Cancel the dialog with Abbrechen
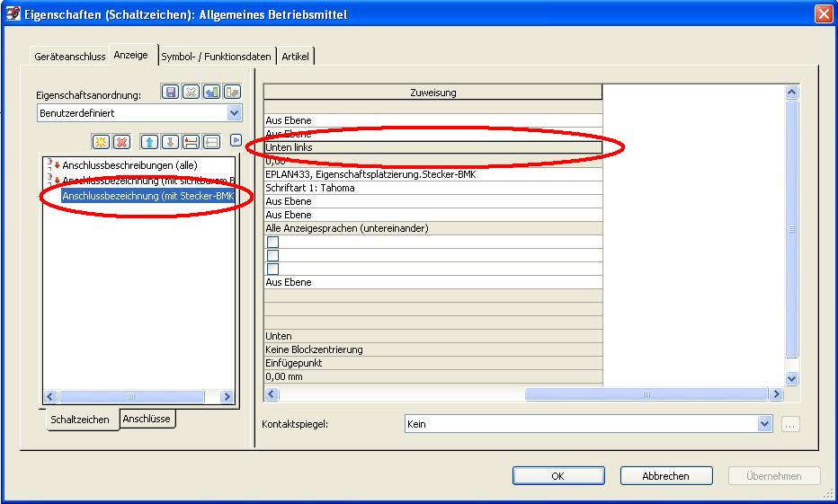 [666, 476]
